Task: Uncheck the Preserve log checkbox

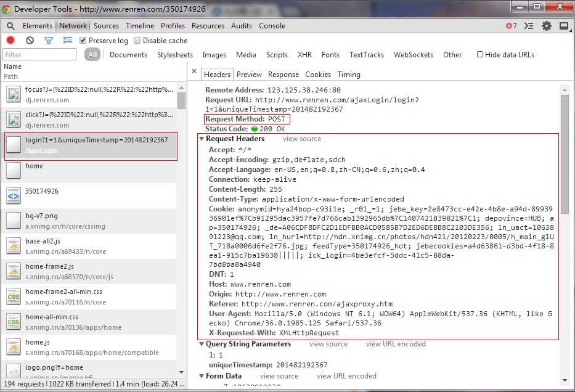Action: click(x=83, y=40)
